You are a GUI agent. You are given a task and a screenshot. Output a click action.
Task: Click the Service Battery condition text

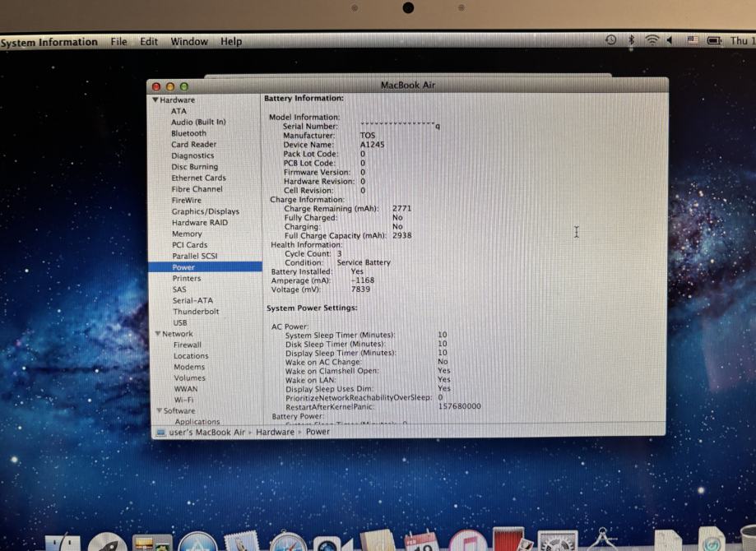(x=364, y=262)
